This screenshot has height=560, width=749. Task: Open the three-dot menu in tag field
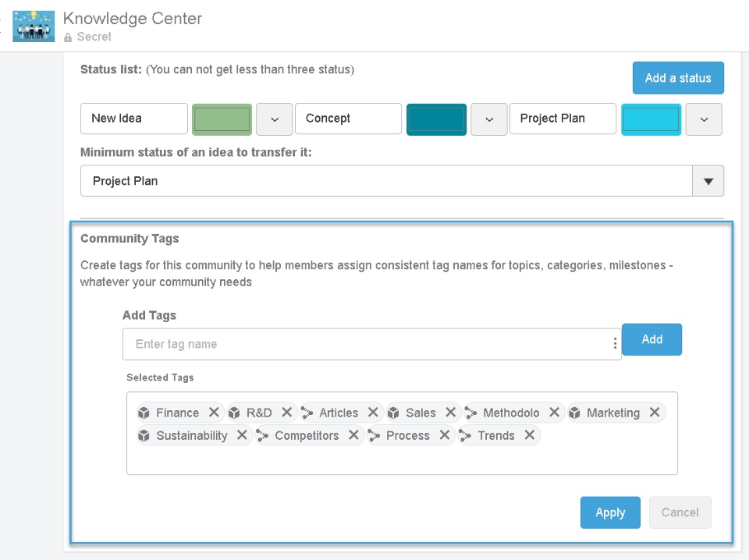tap(615, 344)
